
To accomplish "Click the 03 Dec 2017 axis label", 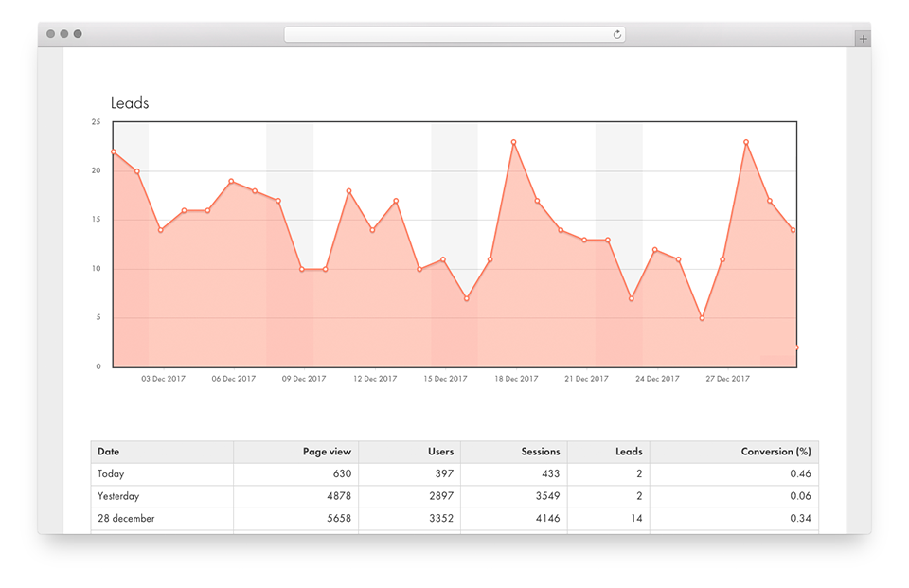I will pos(164,379).
